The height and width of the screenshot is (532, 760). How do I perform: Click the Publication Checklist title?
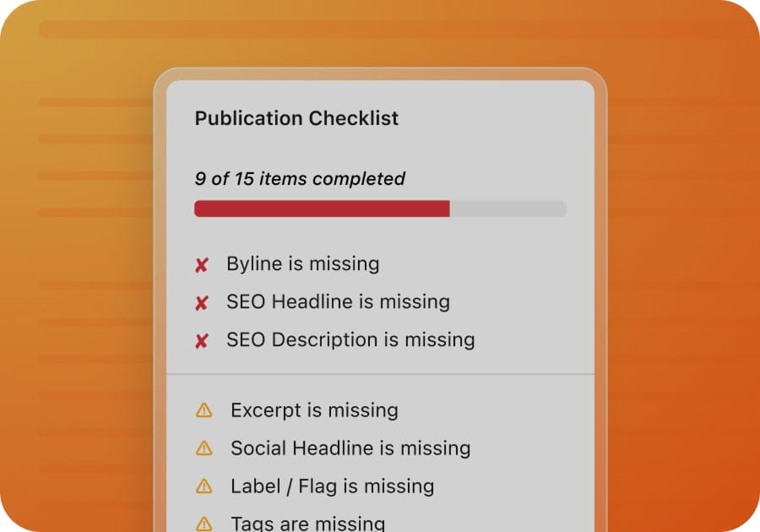pyautogui.click(x=296, y=118)
